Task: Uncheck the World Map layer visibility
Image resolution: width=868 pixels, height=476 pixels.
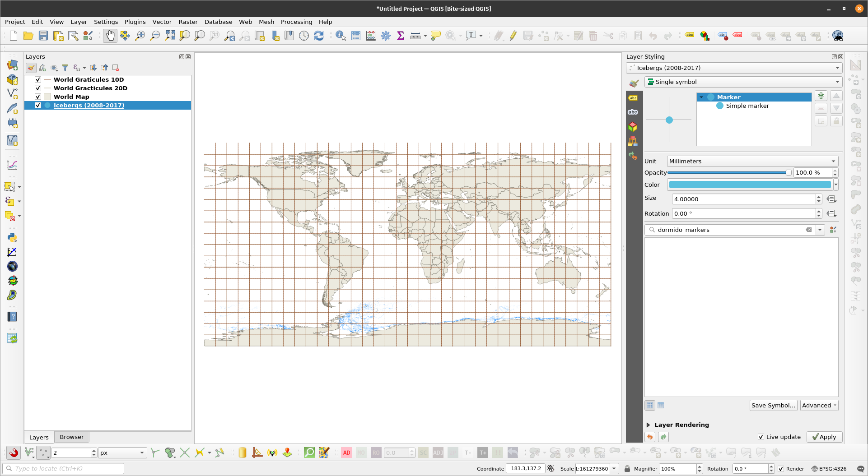Action: pyautogui.click(x=38, y=97)
